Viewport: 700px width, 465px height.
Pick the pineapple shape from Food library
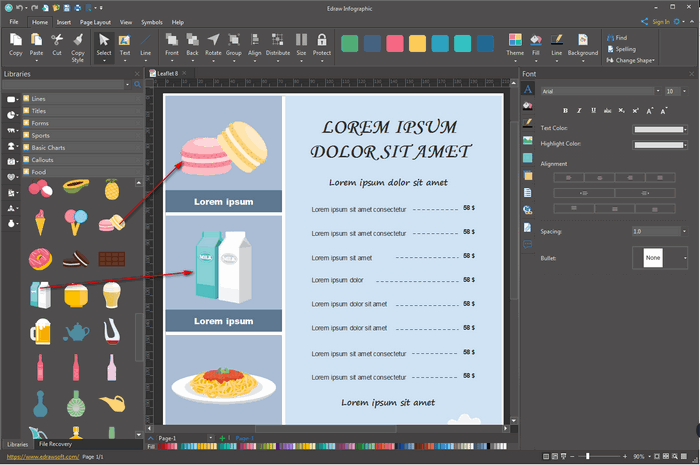point(111,188)
